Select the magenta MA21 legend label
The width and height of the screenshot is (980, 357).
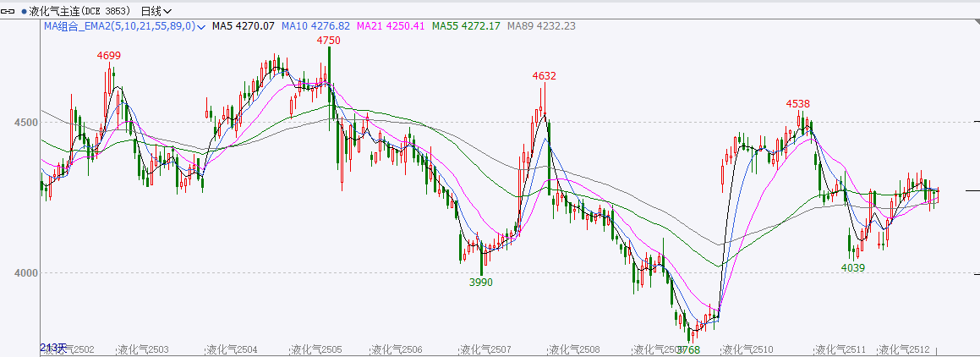click(391, 26)
